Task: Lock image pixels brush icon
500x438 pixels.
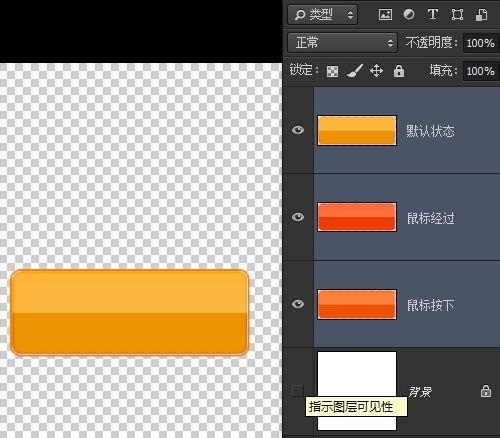Action: [x=354, y=71]
